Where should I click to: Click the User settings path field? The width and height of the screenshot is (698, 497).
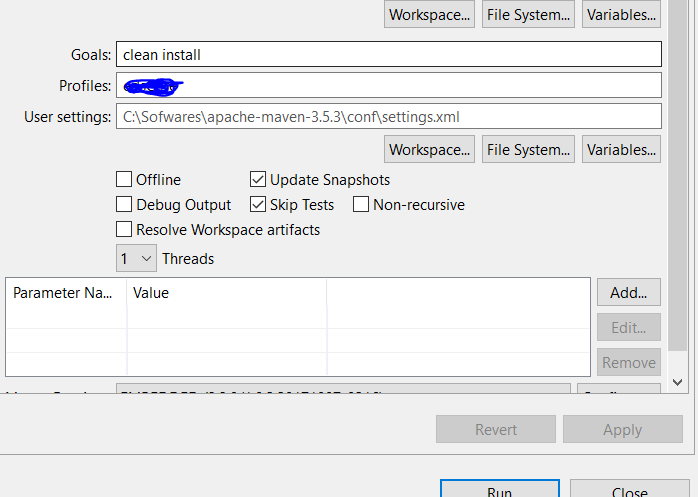388,117
